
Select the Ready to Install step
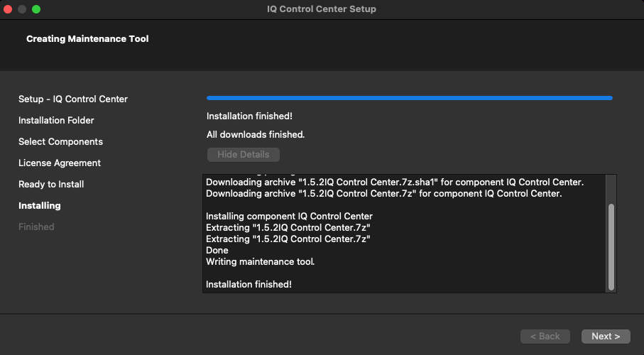coord(51,185)
